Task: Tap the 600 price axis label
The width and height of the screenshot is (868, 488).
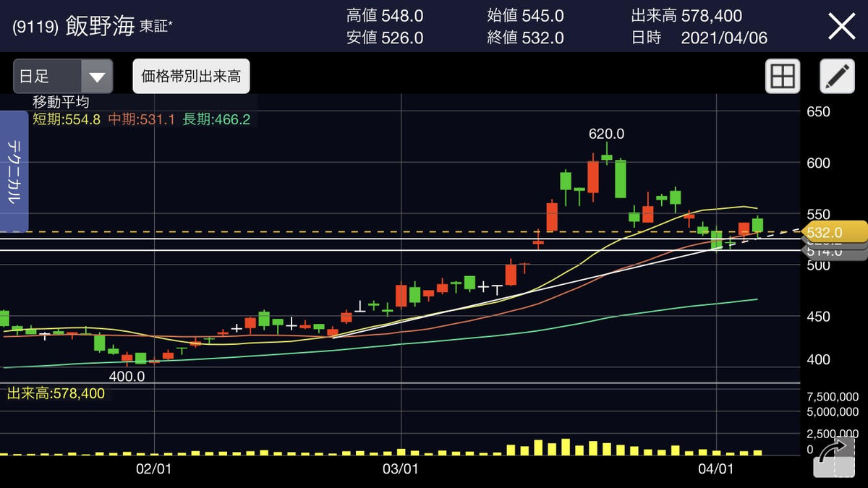Action: coord(818,163)
